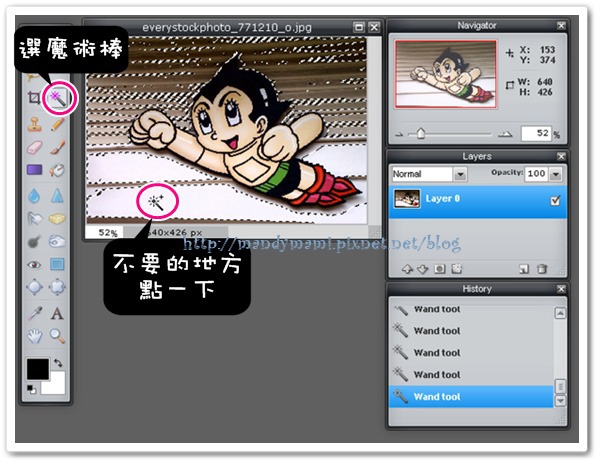Select the Type text tool
The width and height of the screenshot is (600, 464).
57,314
